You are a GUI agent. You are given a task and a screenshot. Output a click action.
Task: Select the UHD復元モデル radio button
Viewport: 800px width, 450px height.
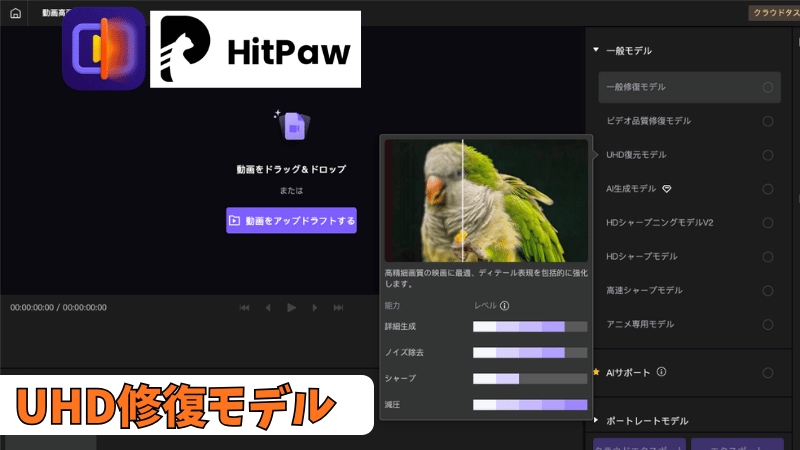pyautogui.click(x=767, y=155)
